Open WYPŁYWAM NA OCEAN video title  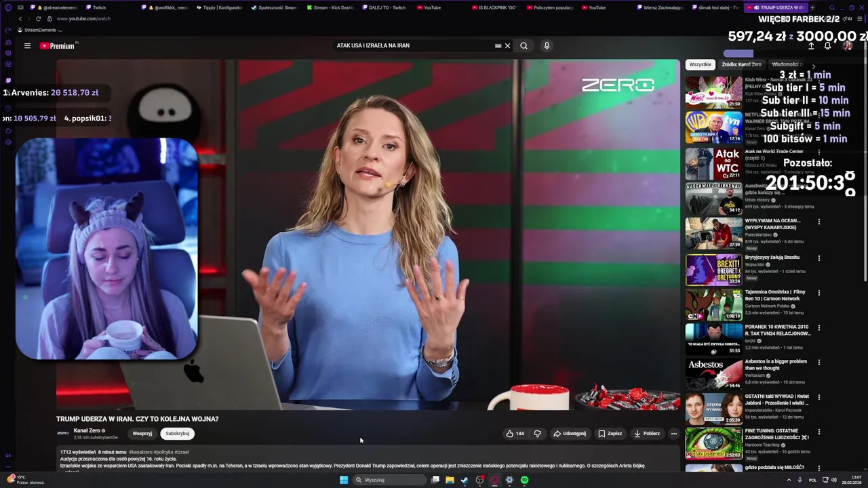[x=772, y=224]
